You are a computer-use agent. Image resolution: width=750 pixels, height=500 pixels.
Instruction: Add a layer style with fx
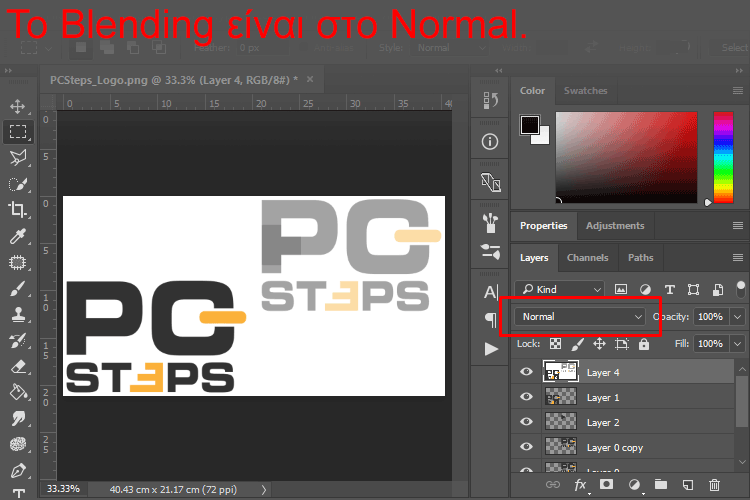(580, 485)
